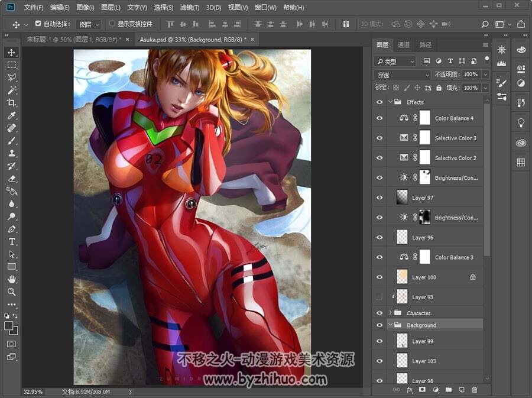Select the Rectangle shape tool
Image resolution: width=532 pixels, height=398 pixels.
tap(12, 267)
